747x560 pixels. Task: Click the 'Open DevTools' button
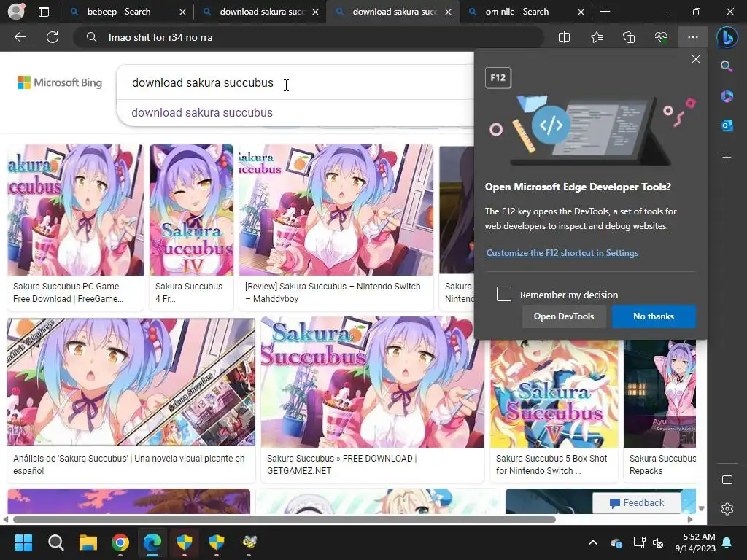pyautogui.click(x=564, y=316)
